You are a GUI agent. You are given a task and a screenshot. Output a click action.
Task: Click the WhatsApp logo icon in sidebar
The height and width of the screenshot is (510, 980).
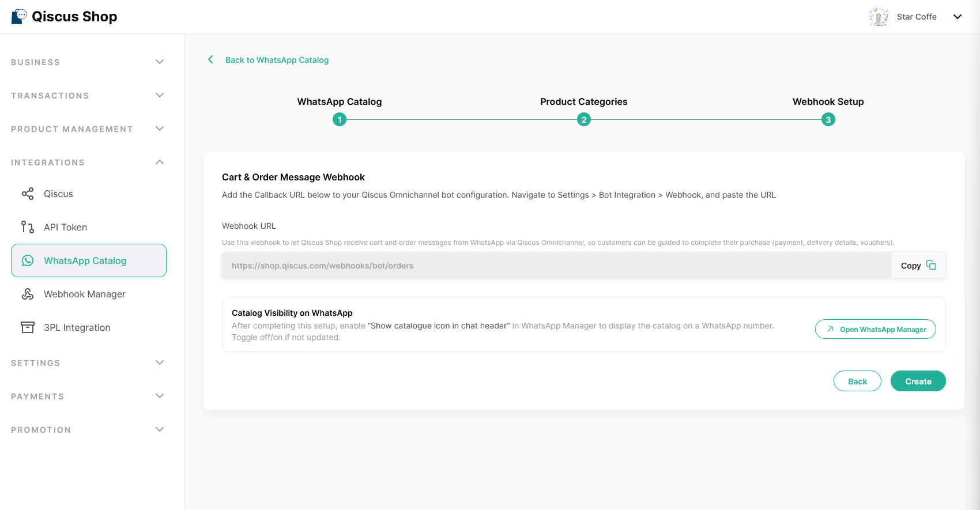pyautogui.click(x=28, y=260)
